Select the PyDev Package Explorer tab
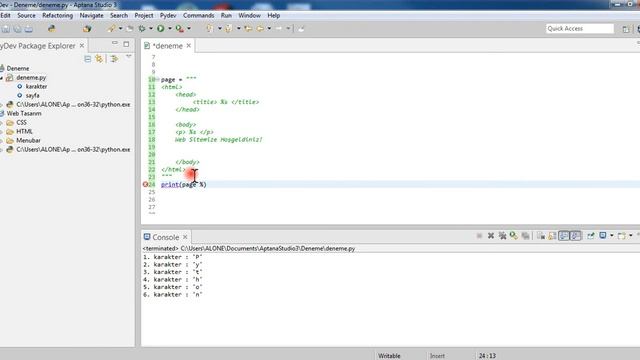640x360 pixels. (38, 46)
